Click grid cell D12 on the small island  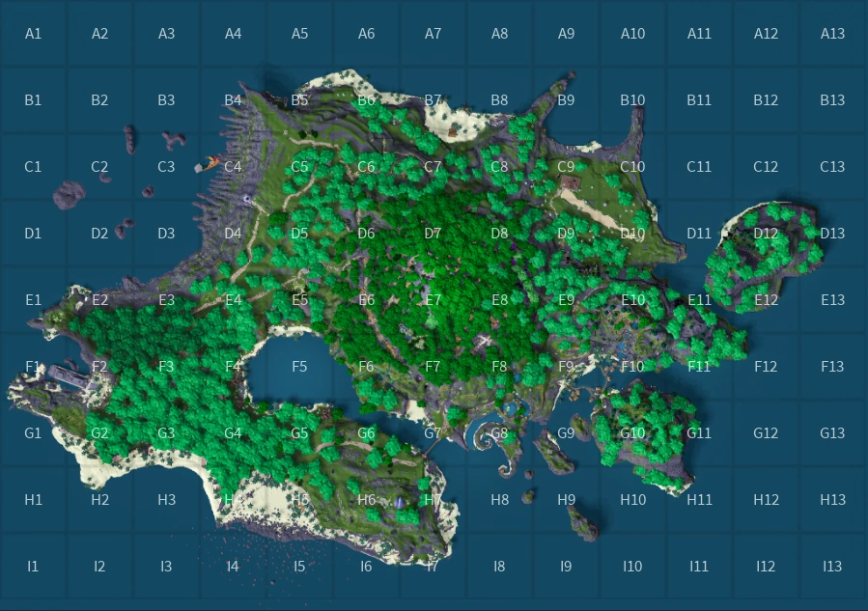click(x=767, y=233)
